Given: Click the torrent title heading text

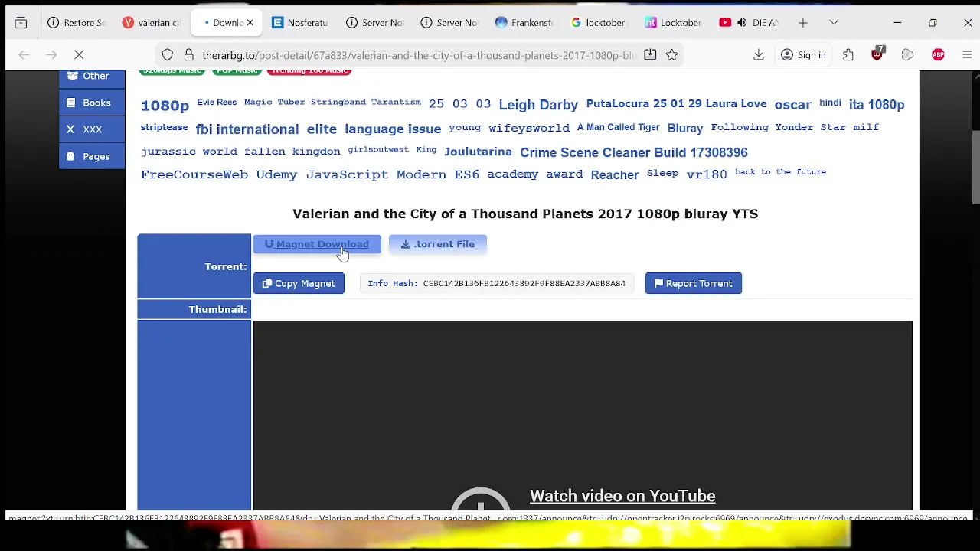Looking at the screenshot, I should pyautogui.click(x=525, y=214).
